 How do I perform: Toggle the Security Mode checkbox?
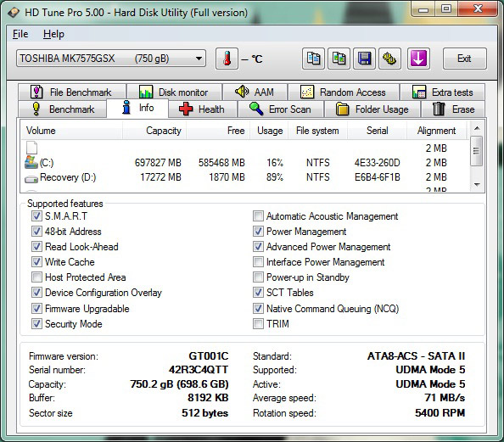(x=36, y=324)
